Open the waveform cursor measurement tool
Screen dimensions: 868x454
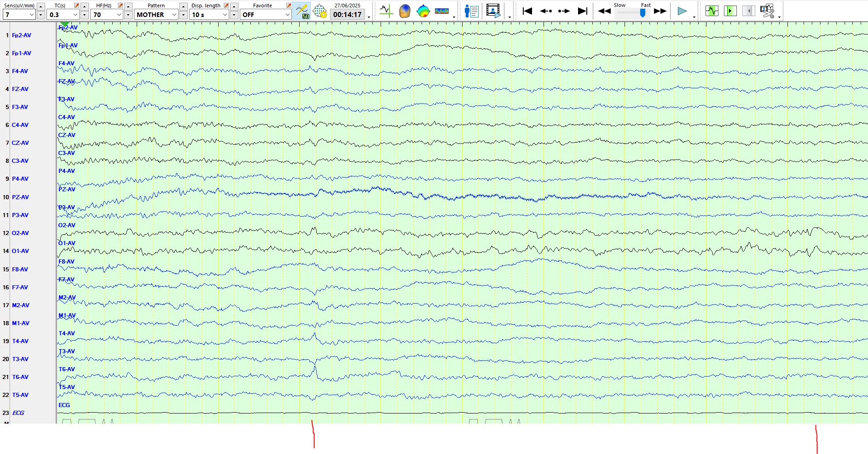click(x=386, y=11)
